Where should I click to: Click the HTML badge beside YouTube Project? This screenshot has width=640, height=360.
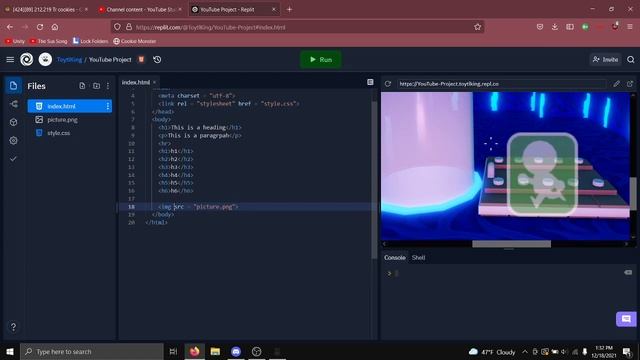pos(141,60)
